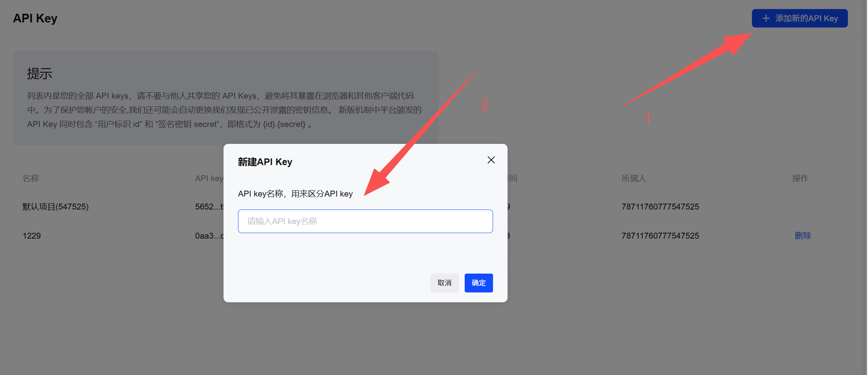Click the label API key名称，用来区分API key

point(295,193)
